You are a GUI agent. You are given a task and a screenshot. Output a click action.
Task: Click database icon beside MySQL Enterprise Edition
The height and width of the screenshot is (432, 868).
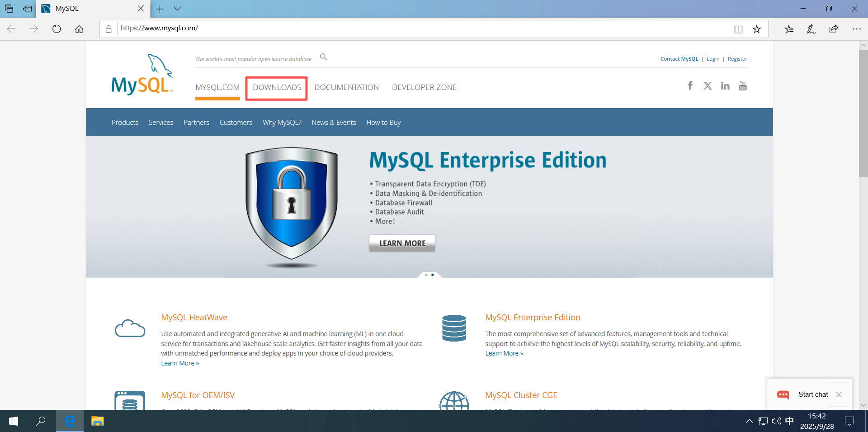pos(454,328)
